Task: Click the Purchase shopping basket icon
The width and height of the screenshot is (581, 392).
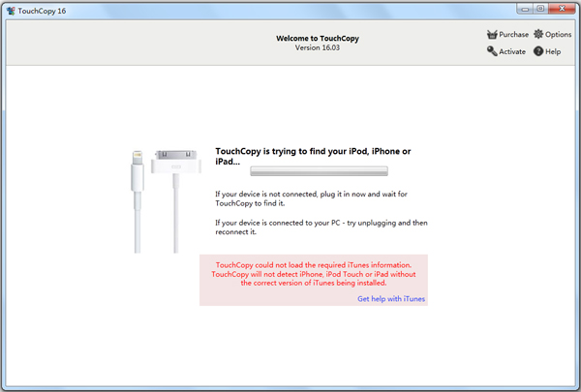Action: pyautogui.click(x=492, y=35)
